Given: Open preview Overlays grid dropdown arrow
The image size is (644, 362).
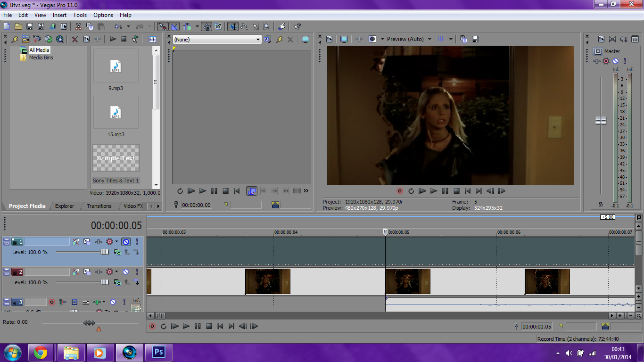Looking at the screenshot, I should (451, 39).
